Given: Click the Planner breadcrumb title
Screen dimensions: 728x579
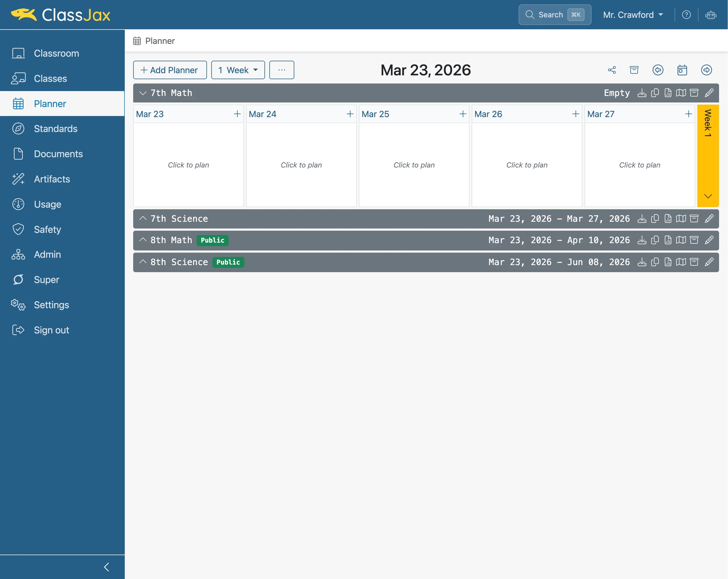Looking at the screenshot, I should coord(160,41).
